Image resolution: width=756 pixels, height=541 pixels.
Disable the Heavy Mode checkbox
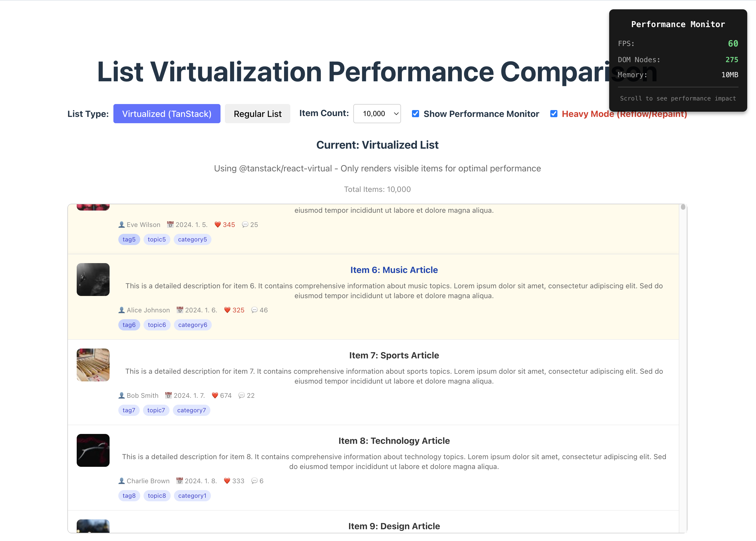[x=553, y=114]
